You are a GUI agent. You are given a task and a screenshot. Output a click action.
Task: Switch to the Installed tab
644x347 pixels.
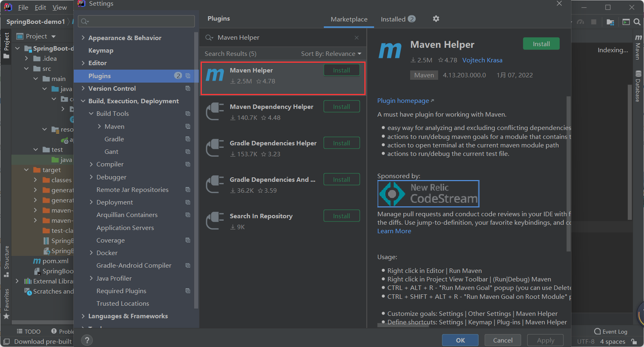coord(398,19)
